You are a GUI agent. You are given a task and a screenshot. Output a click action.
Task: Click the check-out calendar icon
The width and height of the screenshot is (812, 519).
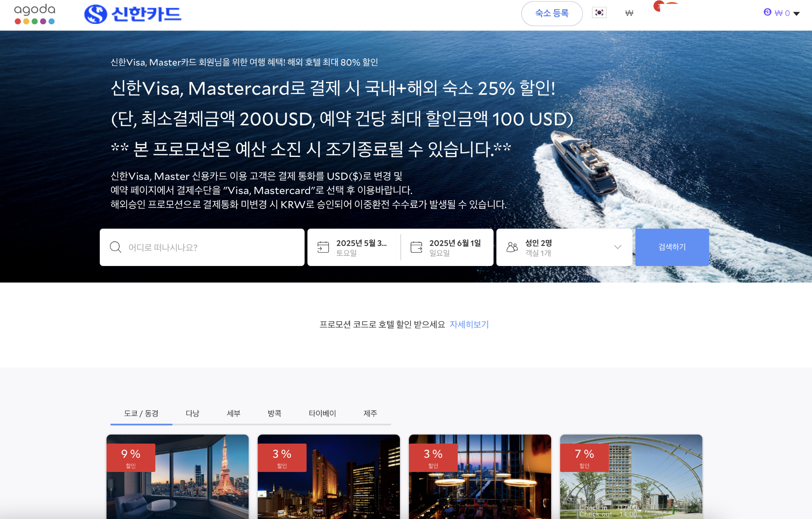417,247
